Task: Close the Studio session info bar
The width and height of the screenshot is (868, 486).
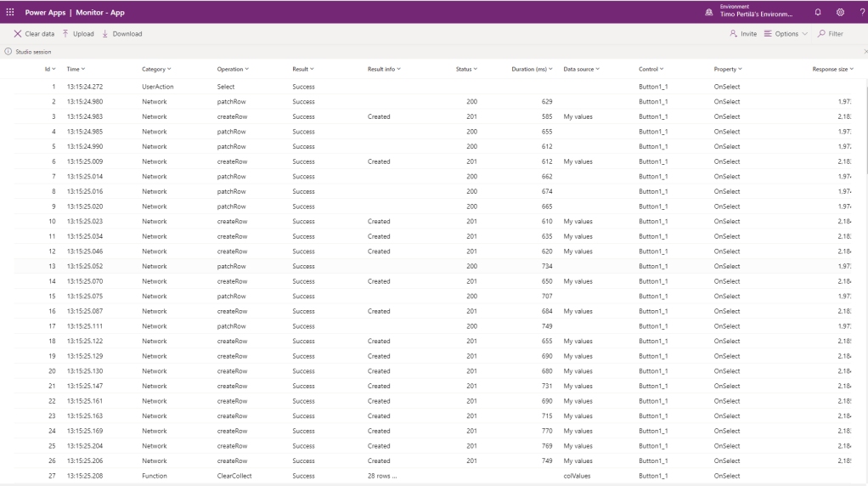Action: tap(865, 52)
